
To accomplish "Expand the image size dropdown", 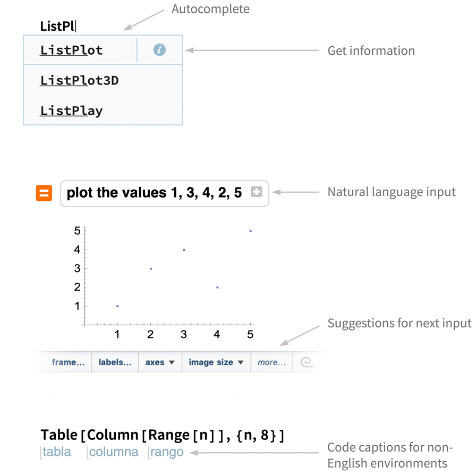I will [216, 362].
